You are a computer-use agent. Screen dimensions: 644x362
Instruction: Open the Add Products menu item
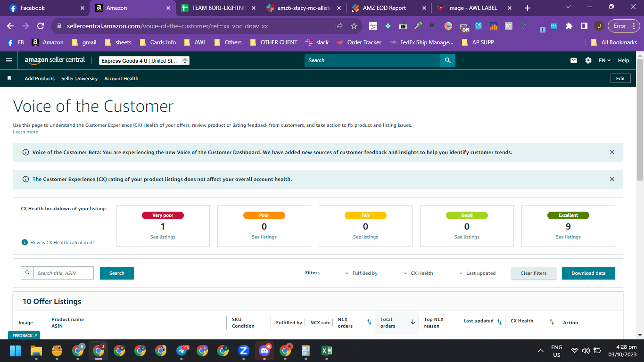point(40,79)
